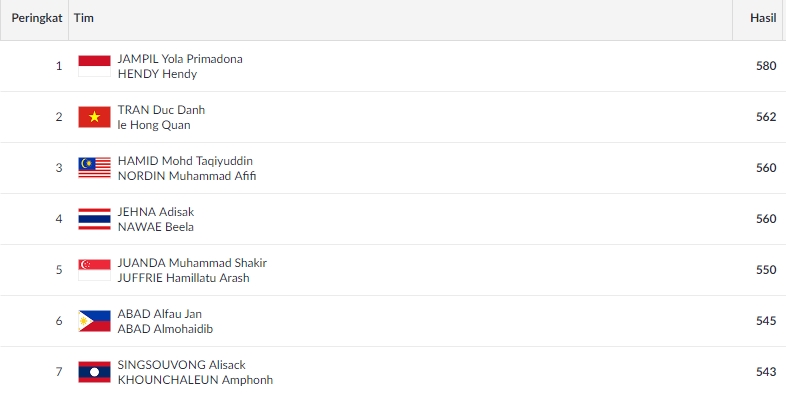Click the Laos flag icon
The image size is (786, 417).
click(x=94, y=372)
